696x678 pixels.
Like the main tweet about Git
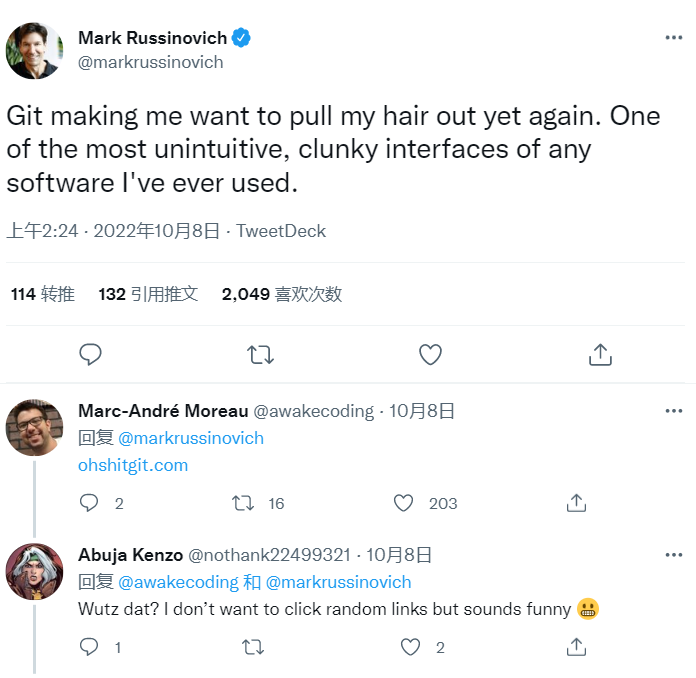(430, 354)
